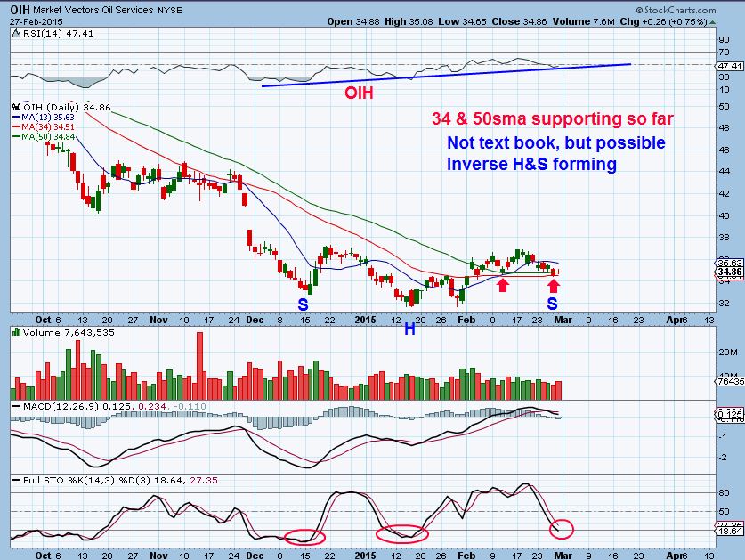This screenshot has height=560, width=745.
Task: Click the red OIH annotation under RSI
Action: point(359,93)
